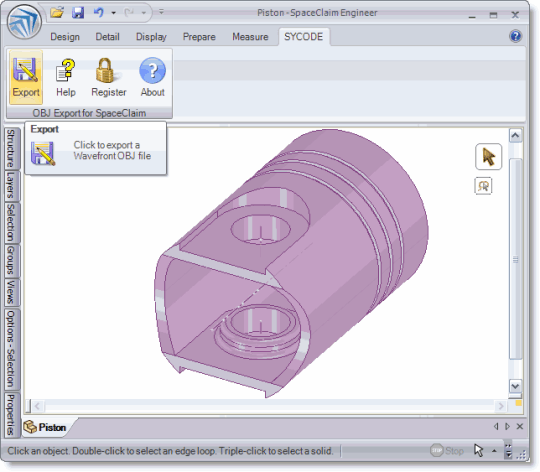Switch to the Detail ribbon tab
Viewport: 540px width, 472px height.
[x=107, y=37]
